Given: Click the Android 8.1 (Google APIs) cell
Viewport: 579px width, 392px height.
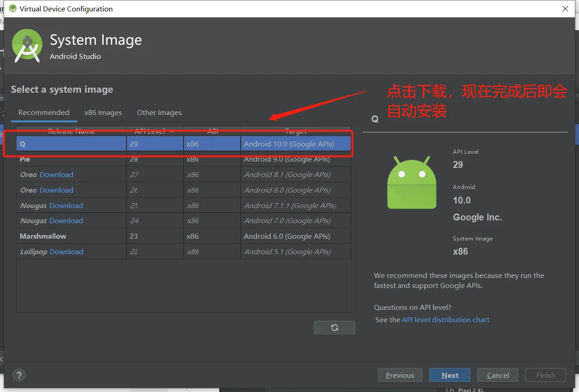Looking at the screenshot, I should (x=295, y=175).
